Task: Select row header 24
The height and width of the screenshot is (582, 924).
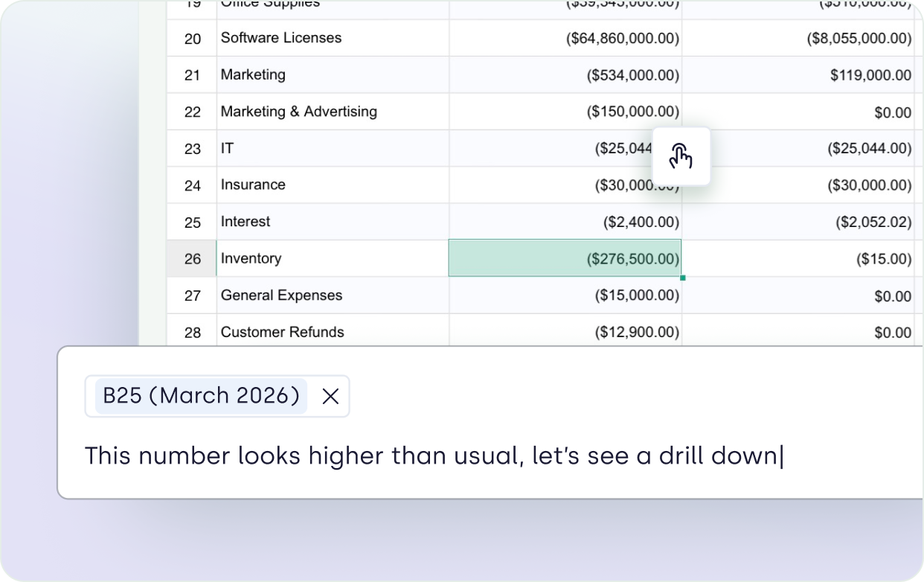Action: [192, 185]
